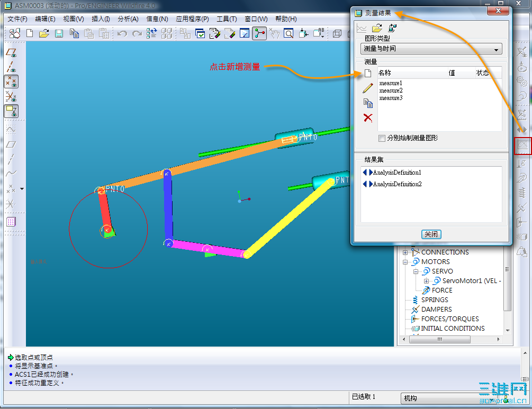The width and height of the screenshot is (532, 409).
Task: Expand the CONNECTIONS tree node
Action: tap(405, 252)
